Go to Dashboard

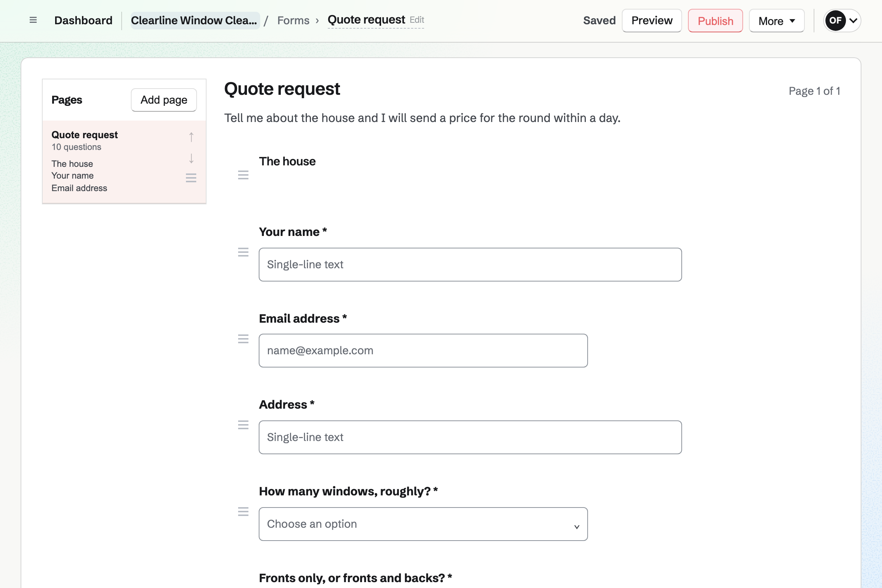pos(83,20)
